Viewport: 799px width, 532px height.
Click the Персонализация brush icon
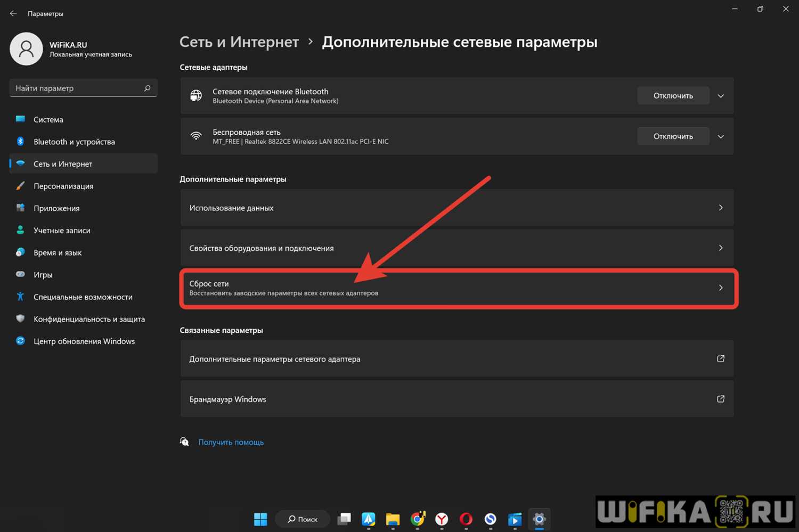[x=20, y=186]
